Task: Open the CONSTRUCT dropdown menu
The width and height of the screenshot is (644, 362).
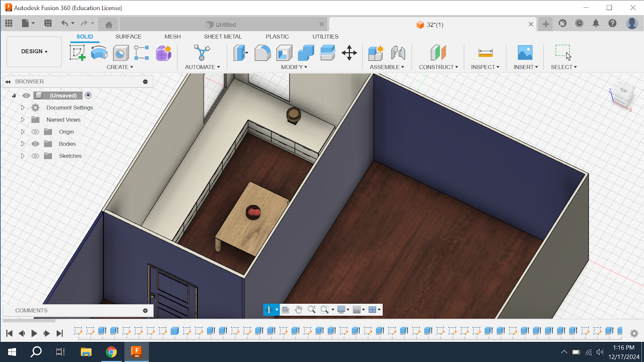Action: [x=438, y=67]
